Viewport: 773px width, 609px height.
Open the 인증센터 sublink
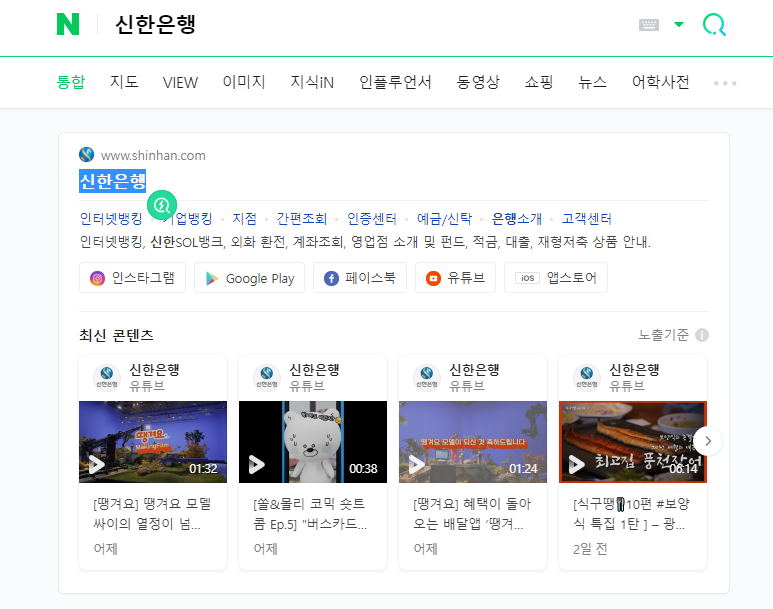click(x=372, y=218)
